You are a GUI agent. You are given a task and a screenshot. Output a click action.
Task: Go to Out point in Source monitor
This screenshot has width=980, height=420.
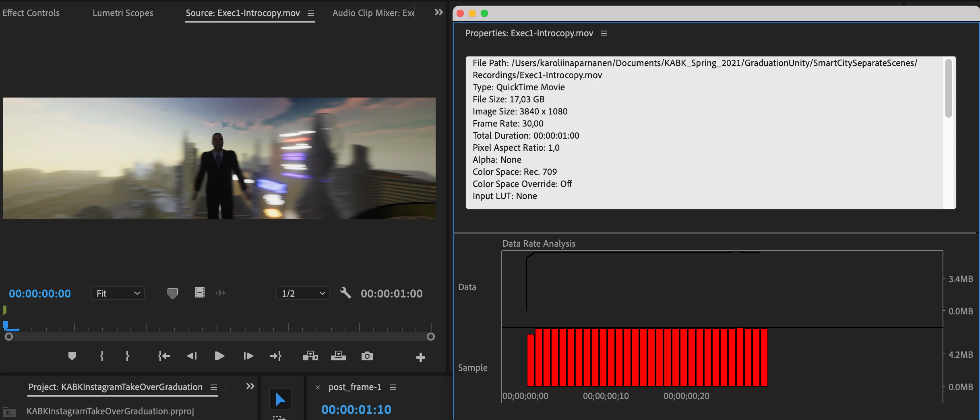276,356
